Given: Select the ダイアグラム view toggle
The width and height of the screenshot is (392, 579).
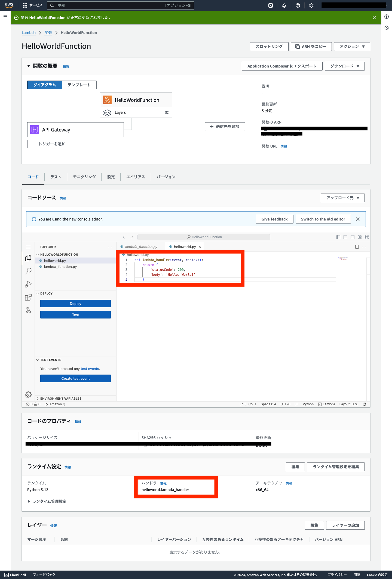Looking at the screenshot, I should [45, 85].
